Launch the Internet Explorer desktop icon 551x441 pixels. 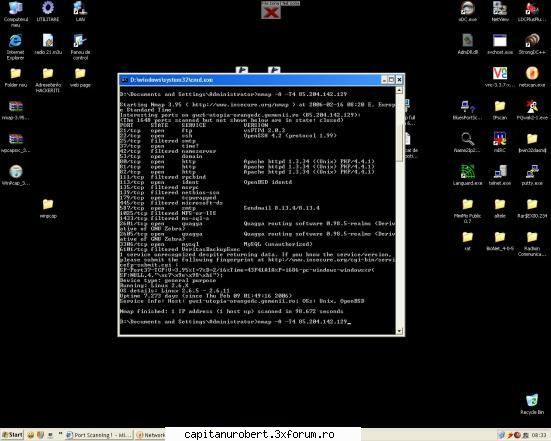pyautogui.click(x=15, y=47)
